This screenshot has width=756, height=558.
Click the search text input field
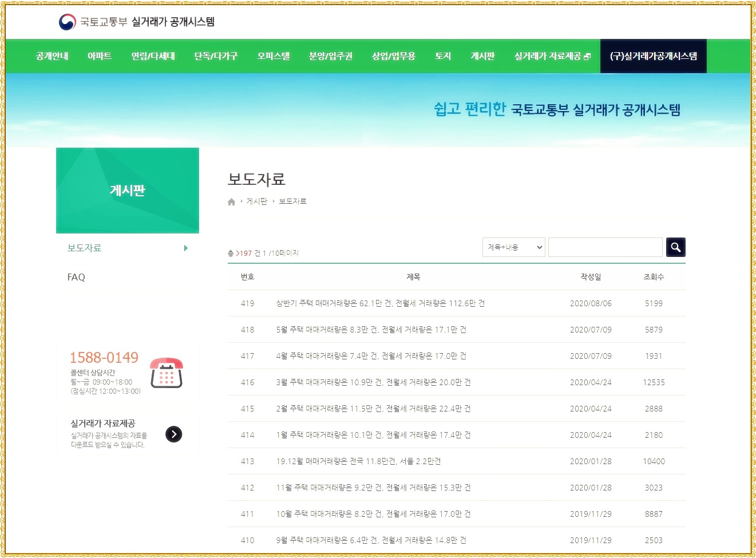[x=605, y=247]
